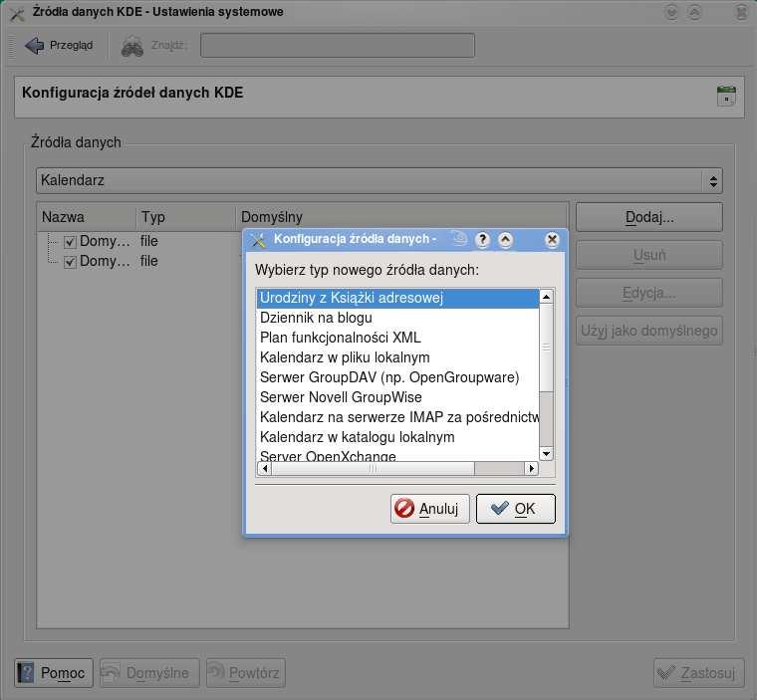Click list vertical scrollbar down arrow
This screenshot has width=757, height=700.
pyautogui.click(x=546, y=454)
